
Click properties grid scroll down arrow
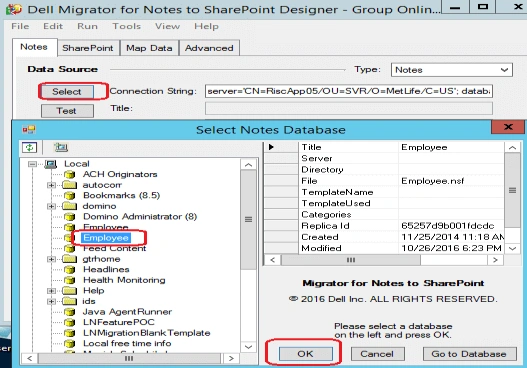[512, 248]
